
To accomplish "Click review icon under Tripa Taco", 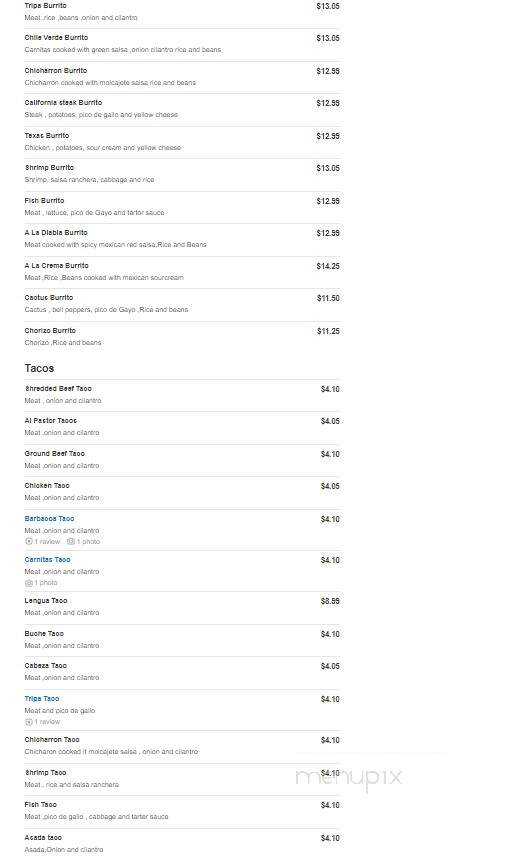I will tap(29, 722).
